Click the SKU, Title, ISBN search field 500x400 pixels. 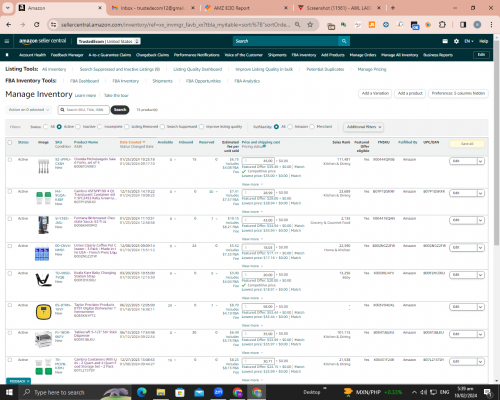pyautogui.click(x=84, y=110)
